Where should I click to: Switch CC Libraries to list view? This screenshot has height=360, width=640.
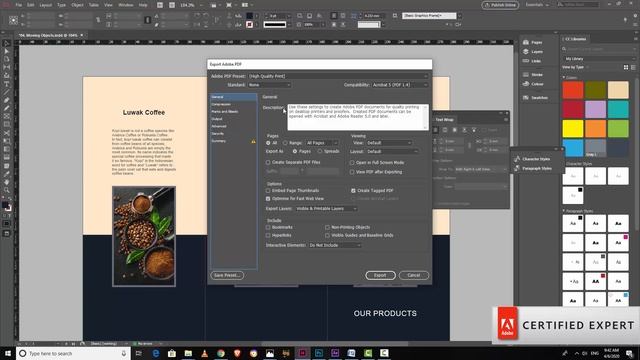point(633,67)
